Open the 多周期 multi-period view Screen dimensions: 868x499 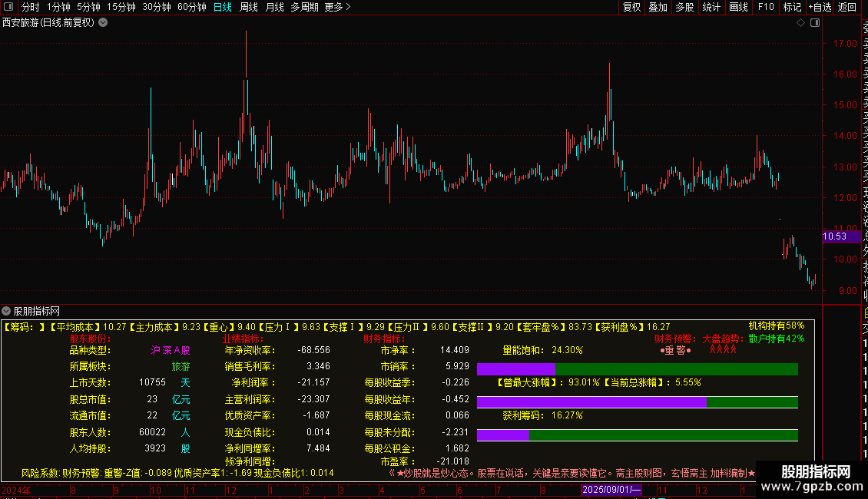tap(305, 7)
